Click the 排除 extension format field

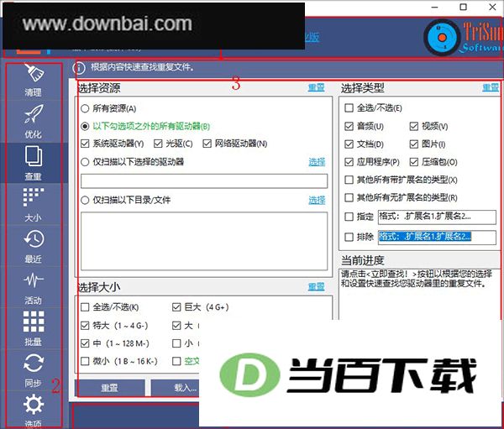(437, 238)
